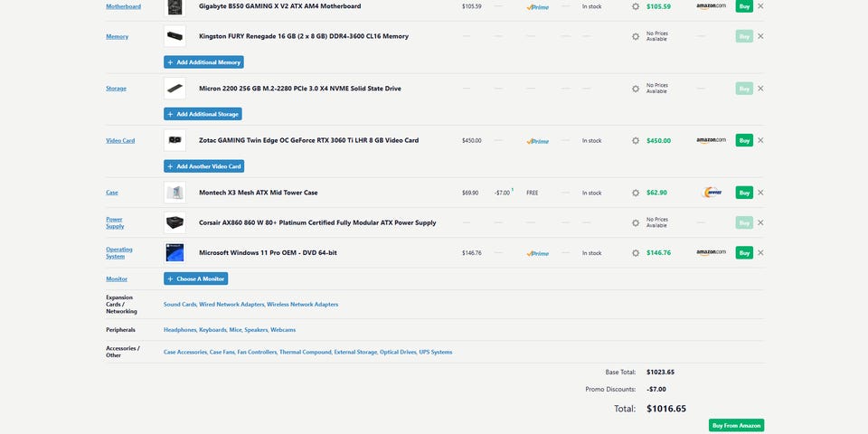This screenshot has height=434, width=868.
Task: Click the Kingston memory thumbnail image
Action: pyautogui.click(x=175, y=36)
